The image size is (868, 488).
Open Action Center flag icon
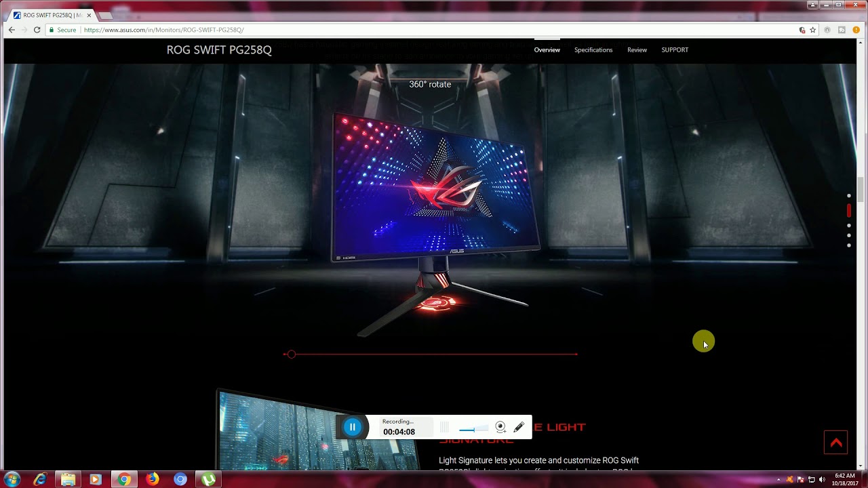pos(800,480)
